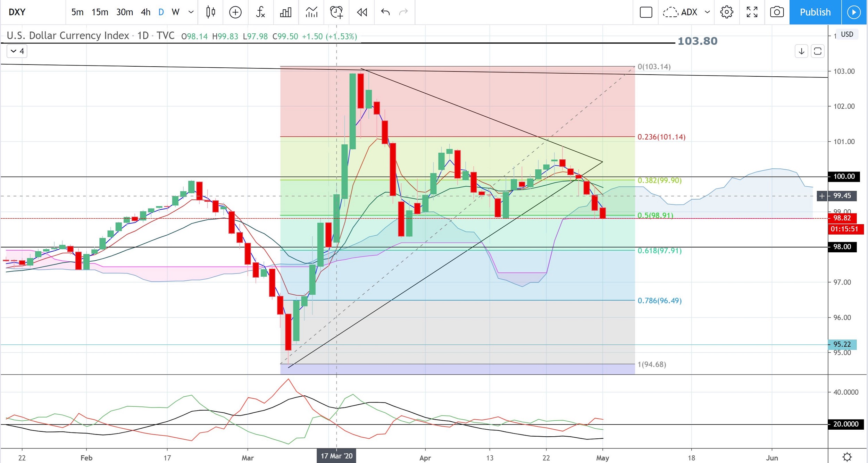Select the 0.5(98.91) Fibonacci level label
Viewport: 868px width, 463px height.
[655, 216]
